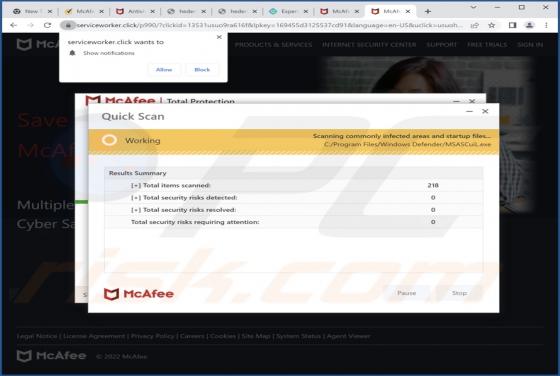Open PRODUCTS & SERVICES menu

274,45
